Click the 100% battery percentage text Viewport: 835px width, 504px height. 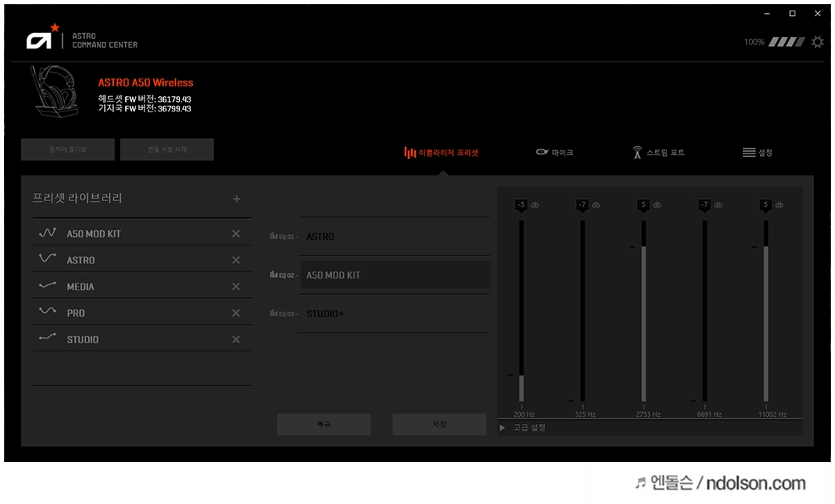(x=754, y=42)
